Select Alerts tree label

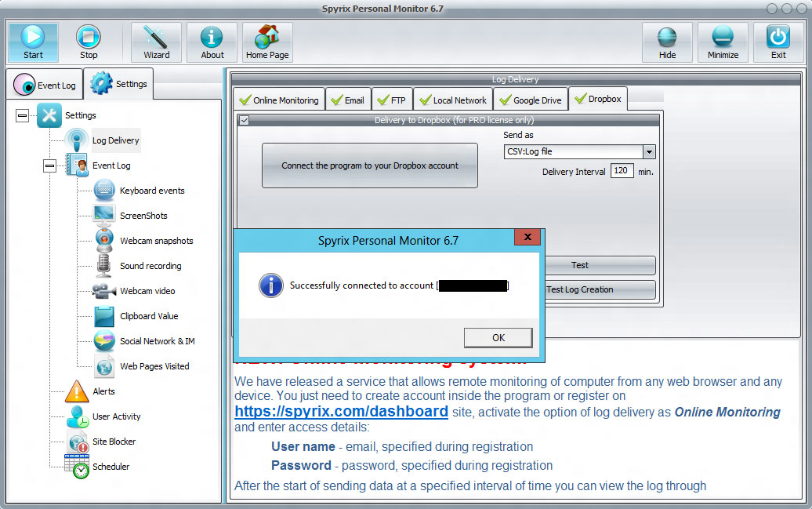(x=103, y=391)
